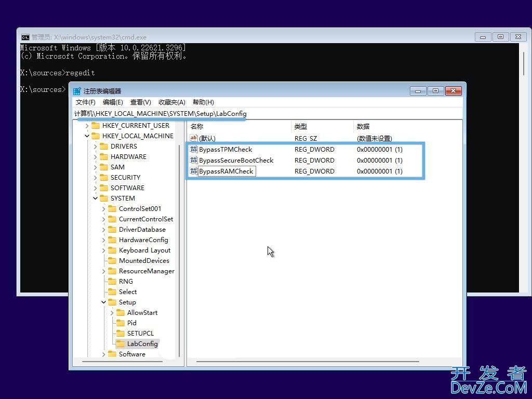The width and height of the screenshot is (532, 399).
Task: Click the BypassRAMCheck DWORD value icon
Action: pos(194,171)
